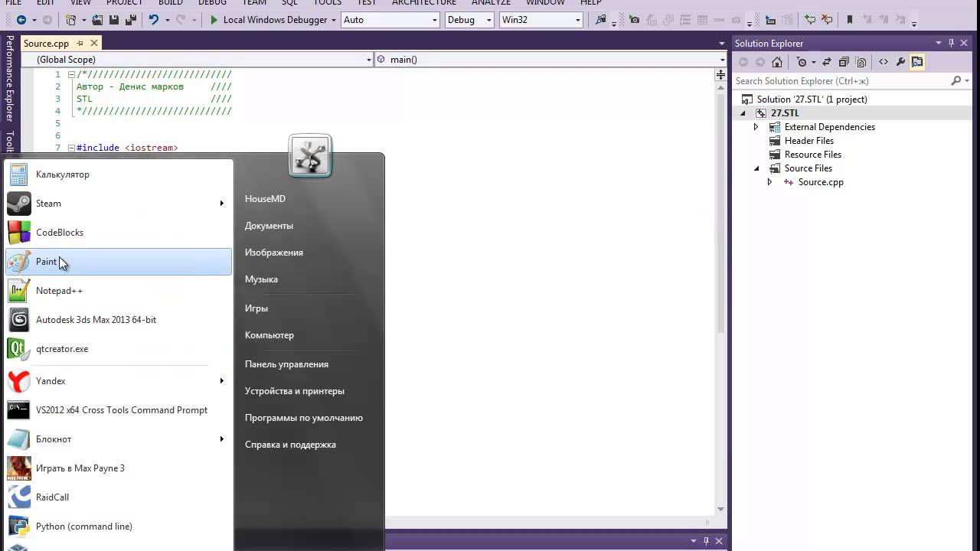
Task: Collapse the Source Files tree node
Action: (x=756, y=168)
